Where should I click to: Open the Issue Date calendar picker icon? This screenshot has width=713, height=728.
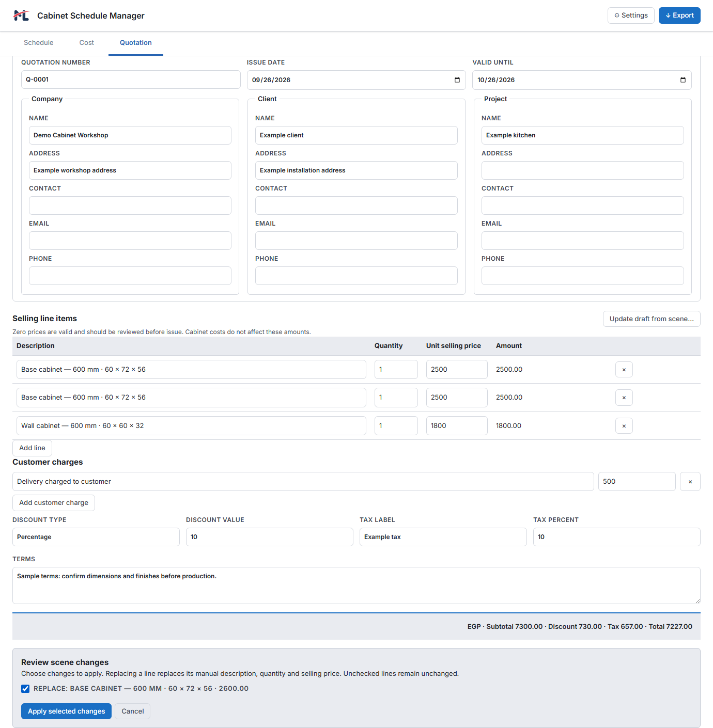click(457, 80)
